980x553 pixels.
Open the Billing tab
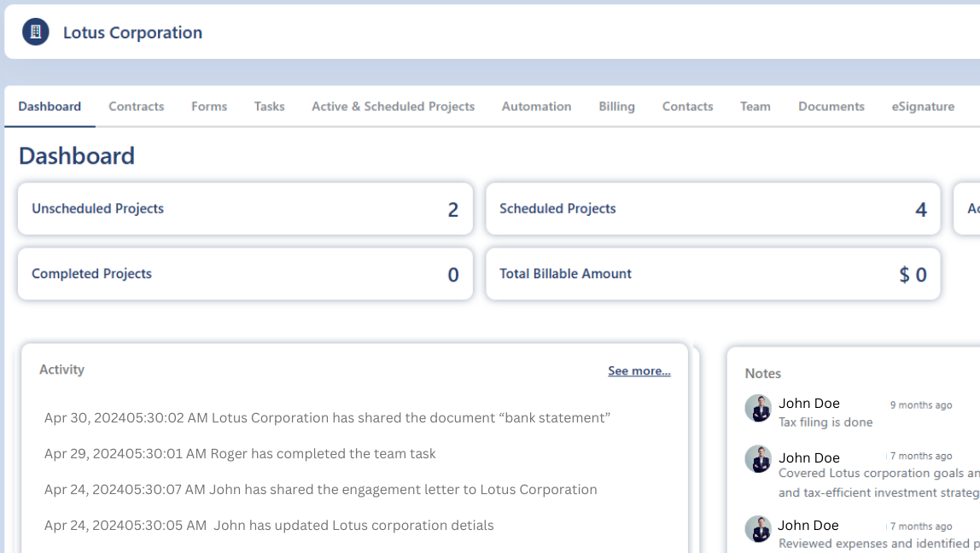click(x=616, y=107)
